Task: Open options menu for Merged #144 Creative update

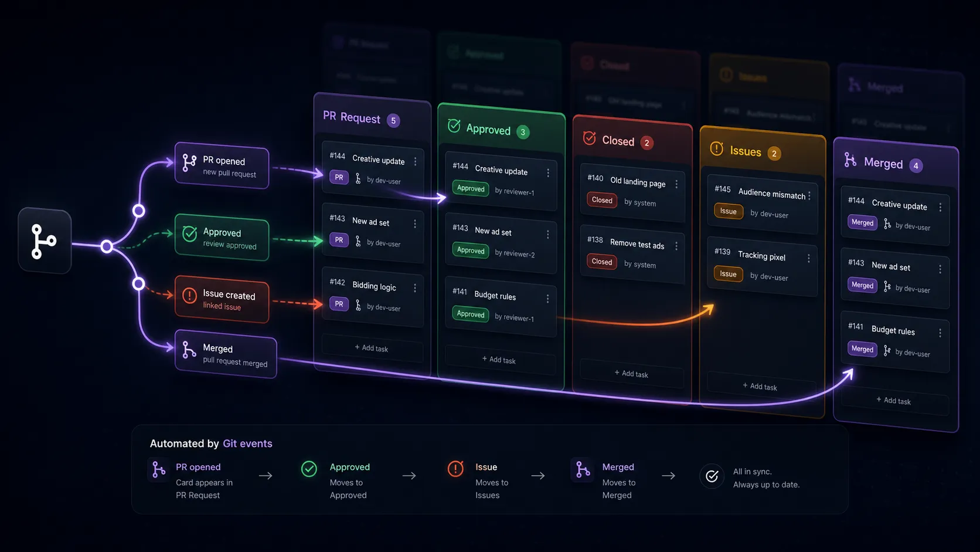Action: click(941, 208)
